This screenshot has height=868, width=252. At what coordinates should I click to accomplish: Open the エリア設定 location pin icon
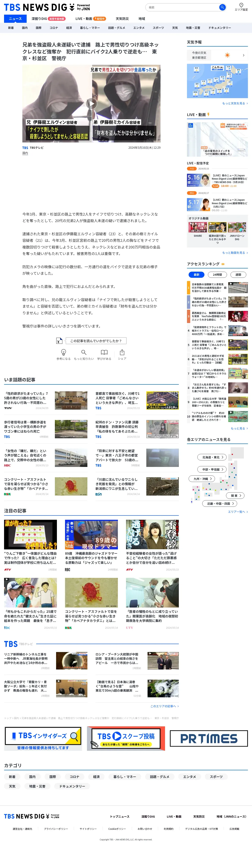pos(241,5)
